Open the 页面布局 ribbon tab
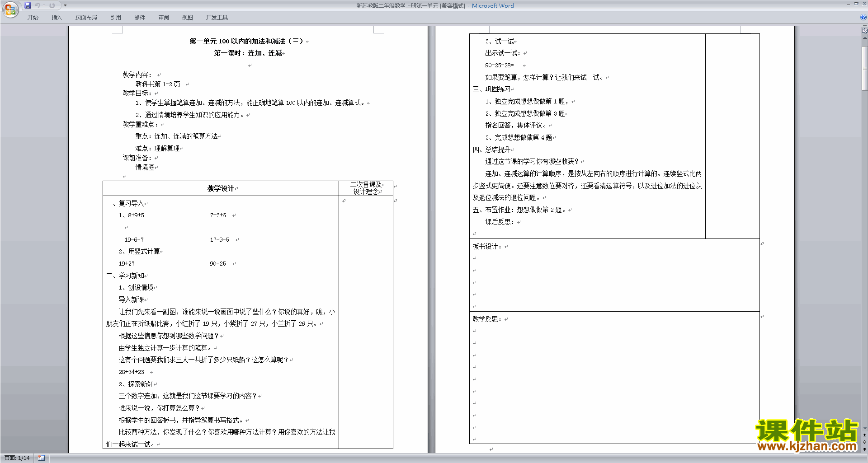868x463 pixels. tap(86, 17)
